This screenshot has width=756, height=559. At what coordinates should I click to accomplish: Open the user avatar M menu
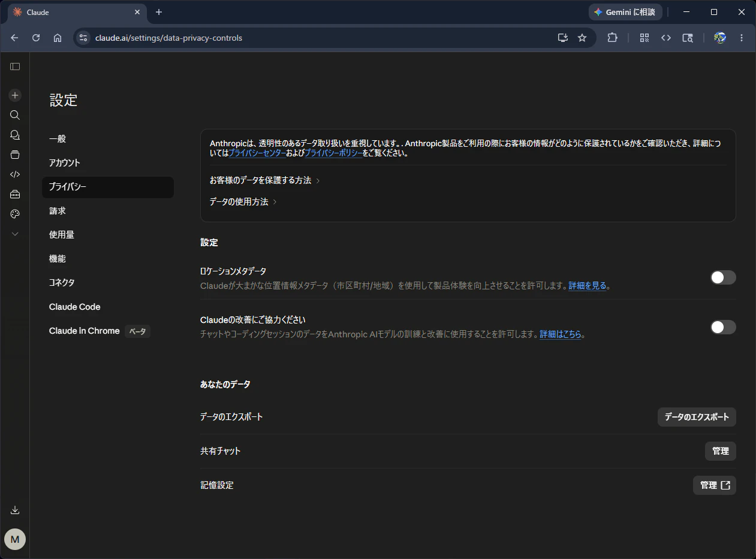(15, 539)
